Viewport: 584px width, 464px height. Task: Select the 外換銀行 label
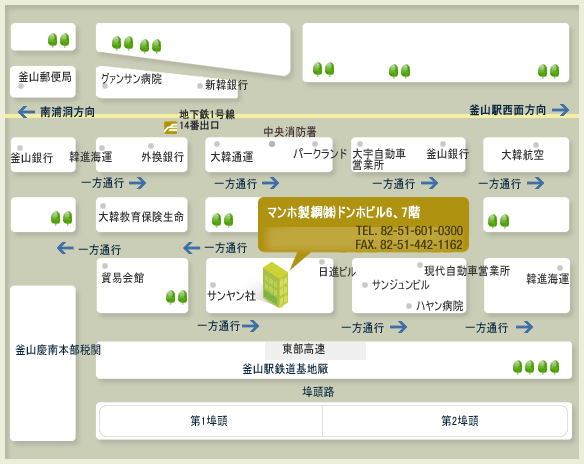(163, 157)
